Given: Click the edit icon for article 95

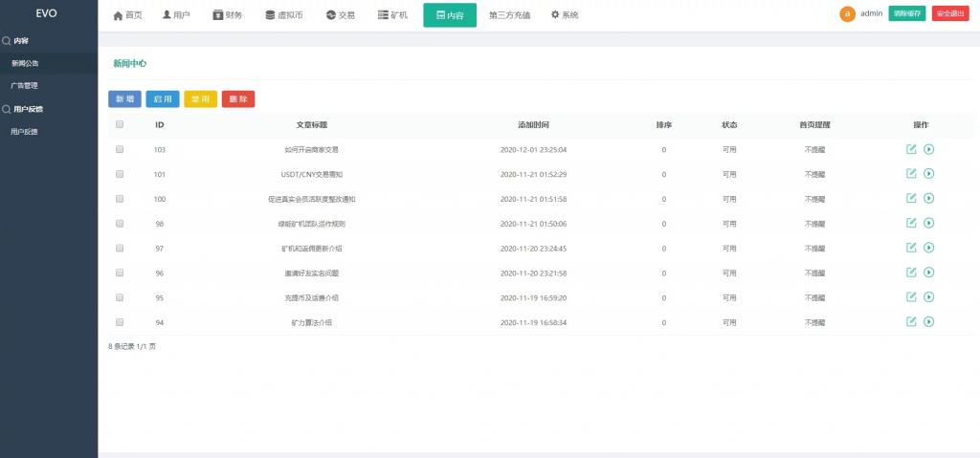Looking at the screenshot, I should pos(911,297).
